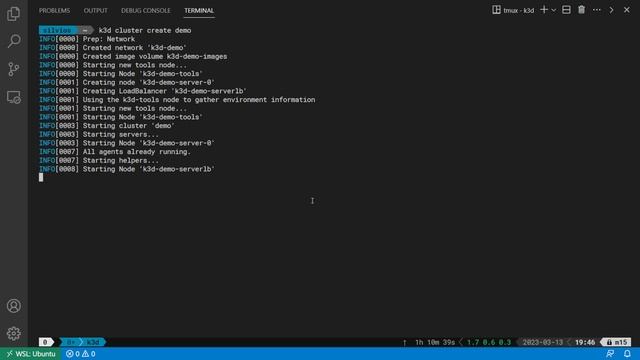Open the Accounts menu icon
The width and height of the screenshot is (640, 360).
[13, 306]
